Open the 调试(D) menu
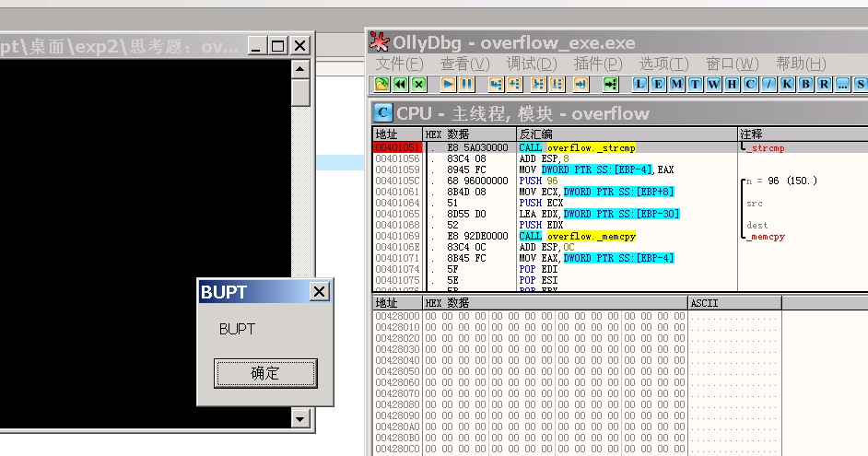Image resolution: width=868 pixels, height=456 pixels. pos(531,64)
